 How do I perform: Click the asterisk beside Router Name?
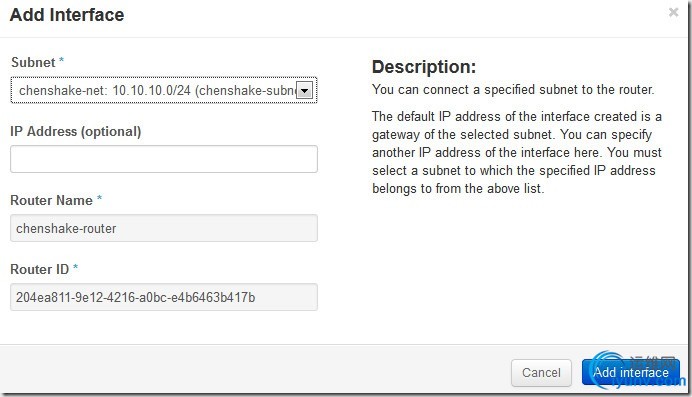99,198
